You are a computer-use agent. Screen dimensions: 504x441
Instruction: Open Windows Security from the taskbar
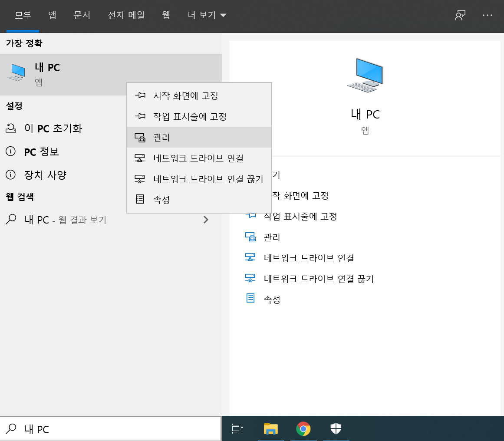[336, 429]
